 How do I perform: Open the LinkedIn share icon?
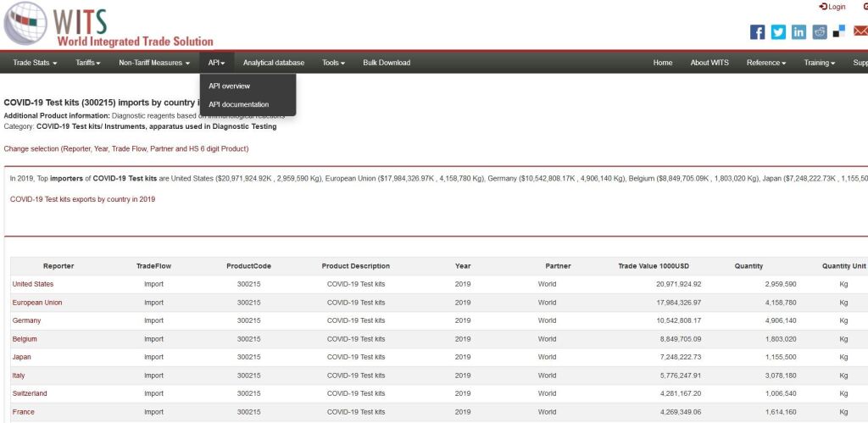(x=798, y=32)
